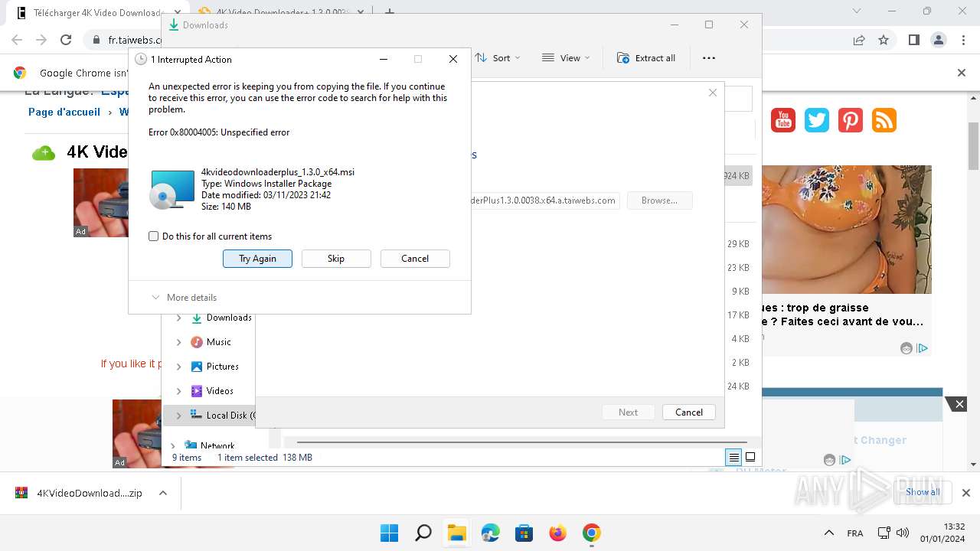The width and height of the screenshot is (980, 551).
Task: Click the Chrome icon in the taskbar
Action: click(591, 533)
